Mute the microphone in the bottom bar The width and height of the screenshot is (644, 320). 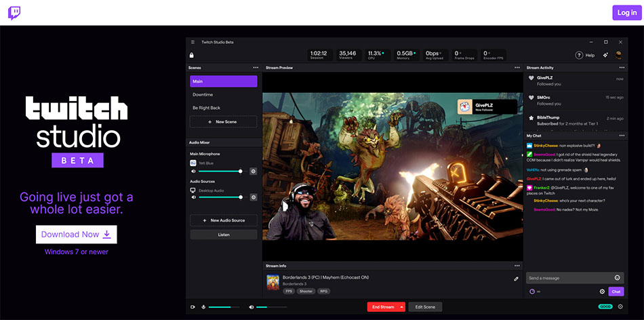click(203, 307)
